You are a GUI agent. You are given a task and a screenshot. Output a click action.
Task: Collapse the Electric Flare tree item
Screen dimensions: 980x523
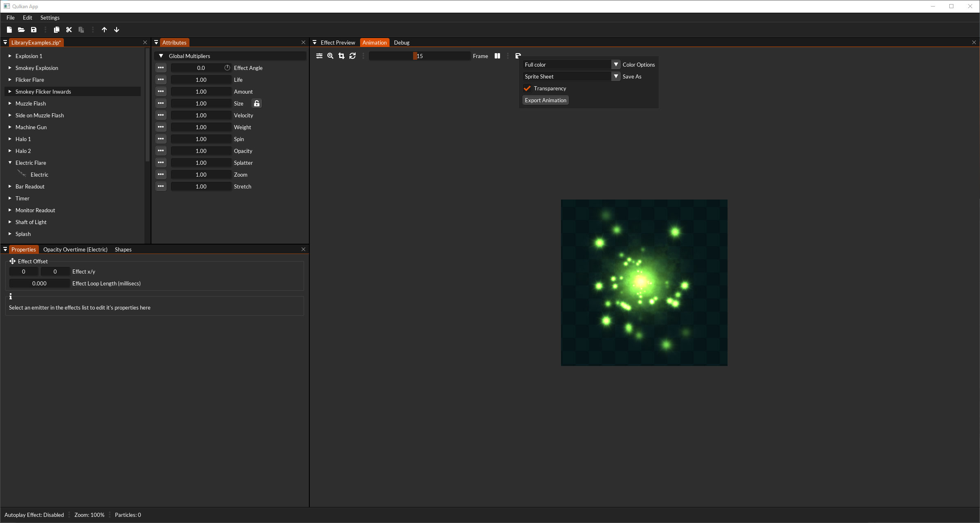(x=10, y=163)
